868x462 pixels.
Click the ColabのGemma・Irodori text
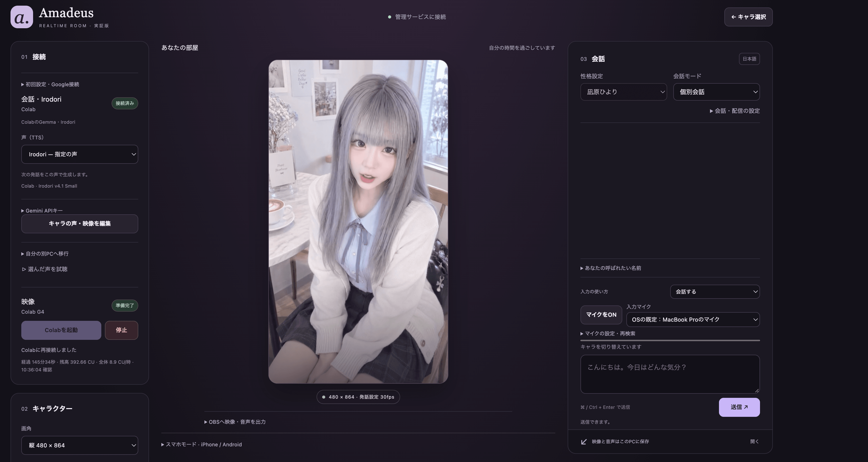click(48, 122)
